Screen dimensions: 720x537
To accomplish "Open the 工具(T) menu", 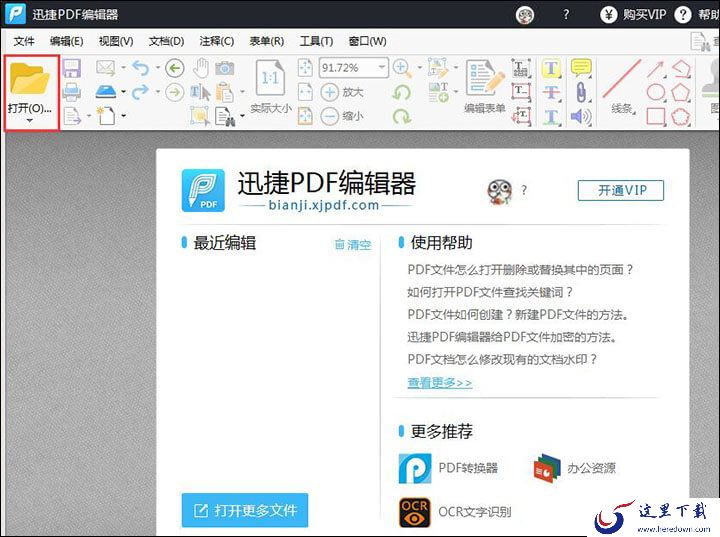I will pos(316,41).
